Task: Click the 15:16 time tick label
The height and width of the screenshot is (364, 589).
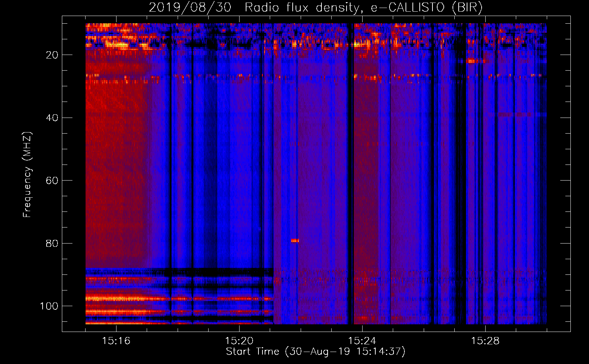Action: (116, 341)
